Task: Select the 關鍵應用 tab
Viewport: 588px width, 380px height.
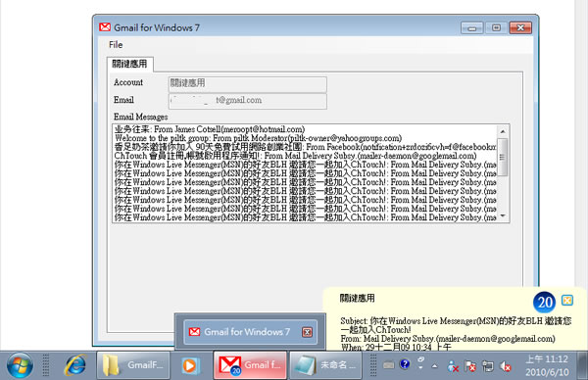Action: pyautogui.click(x=129, y=64)
